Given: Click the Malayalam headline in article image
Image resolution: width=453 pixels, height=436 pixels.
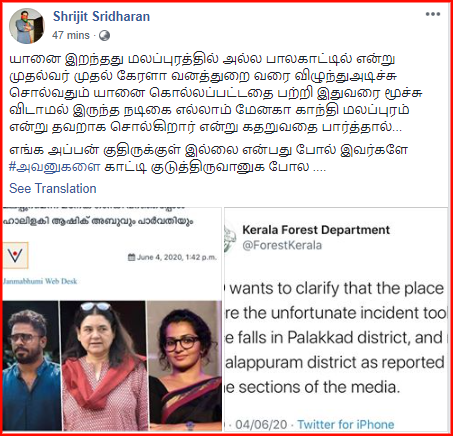Looking at the screenshot, I should (x=98, y=221).
